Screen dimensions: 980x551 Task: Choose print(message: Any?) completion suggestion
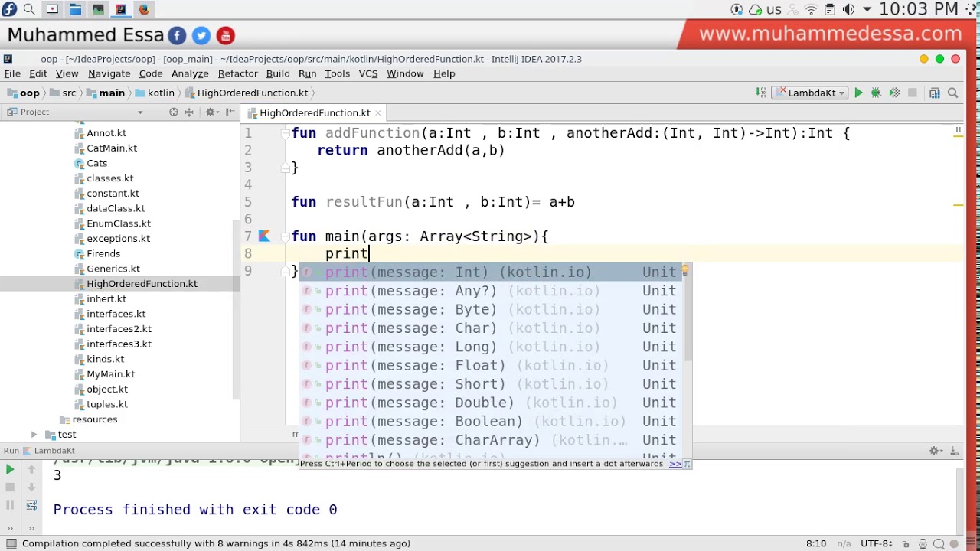point(490,291)
